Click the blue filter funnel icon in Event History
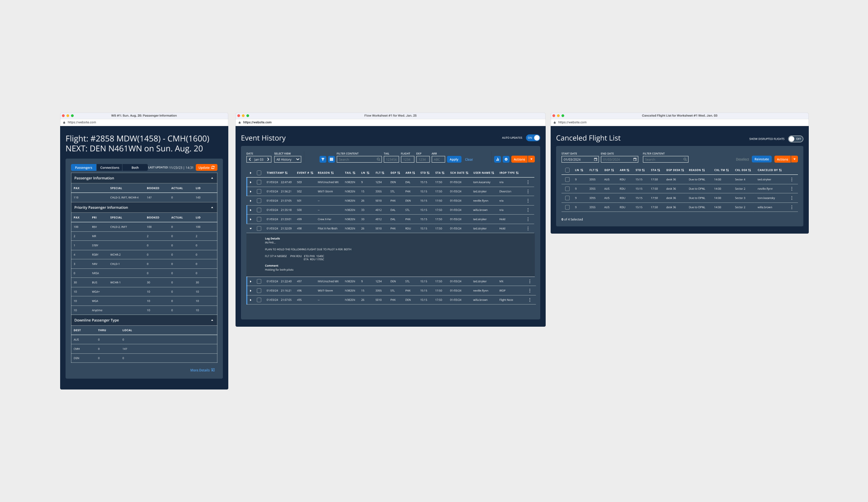This screenshot has height=502, width=868. tap(323, 160)
